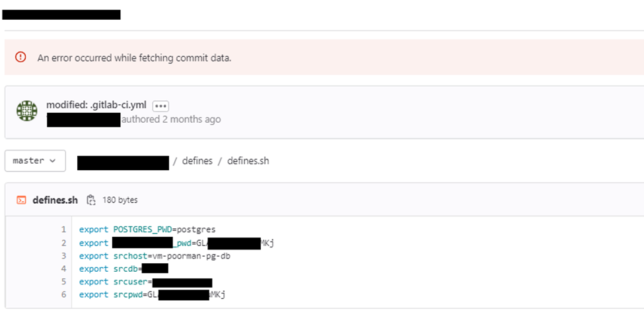This screenshot has height=314, width=644.
Task: Click line number 5 anchor
Action: coord(63,282)
